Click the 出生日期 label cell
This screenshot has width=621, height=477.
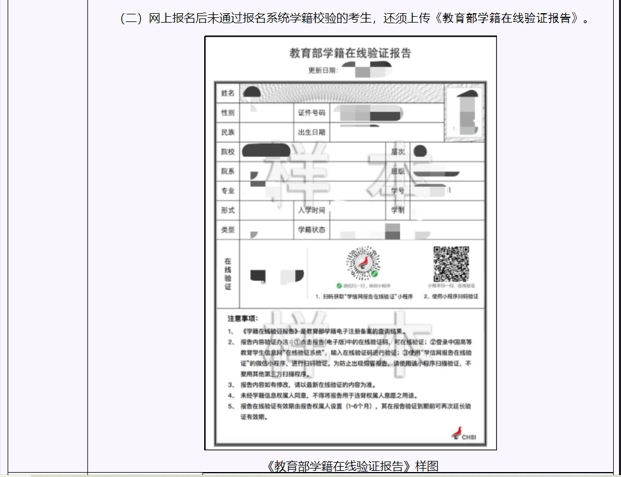(x=312, y=132)
